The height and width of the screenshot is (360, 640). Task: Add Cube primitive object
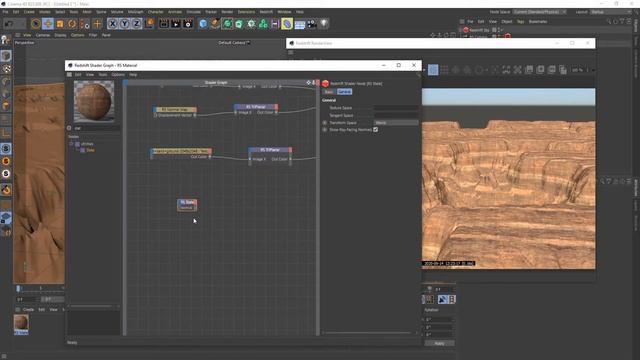click(x=203, y=24)
